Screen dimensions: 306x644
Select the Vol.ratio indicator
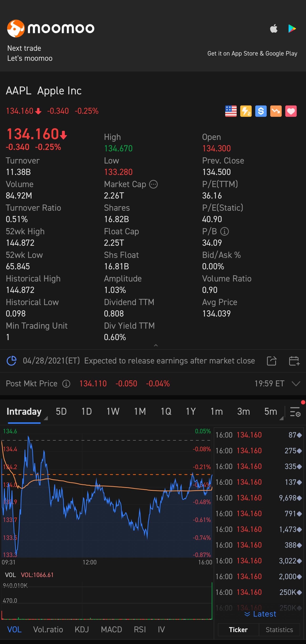(x=48, y=629)
